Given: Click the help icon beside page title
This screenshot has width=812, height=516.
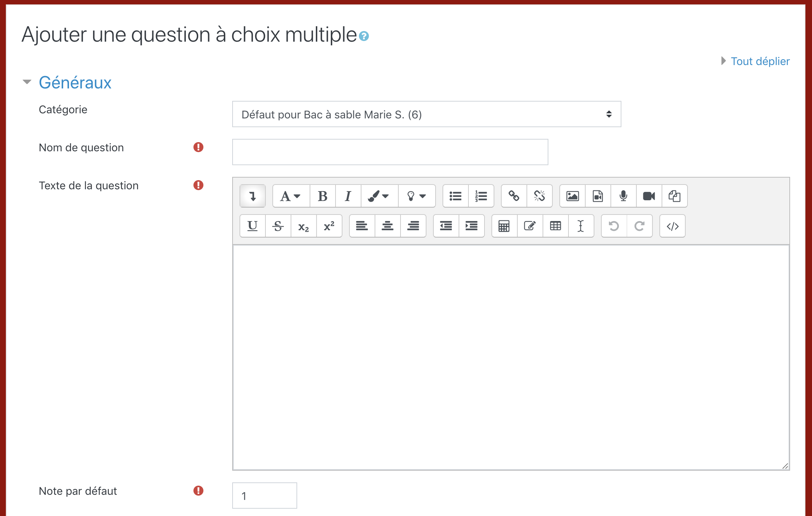Looking at the screenshot, I should (364, 36).
